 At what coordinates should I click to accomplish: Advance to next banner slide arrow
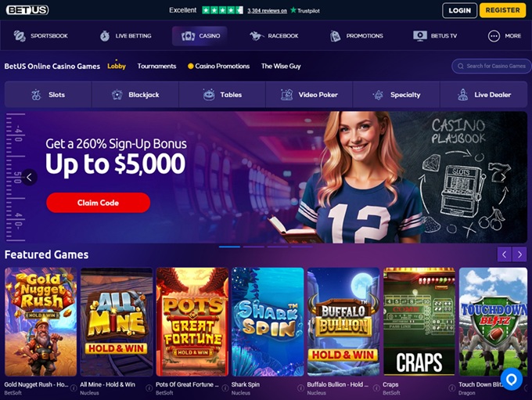pos(504,177)
